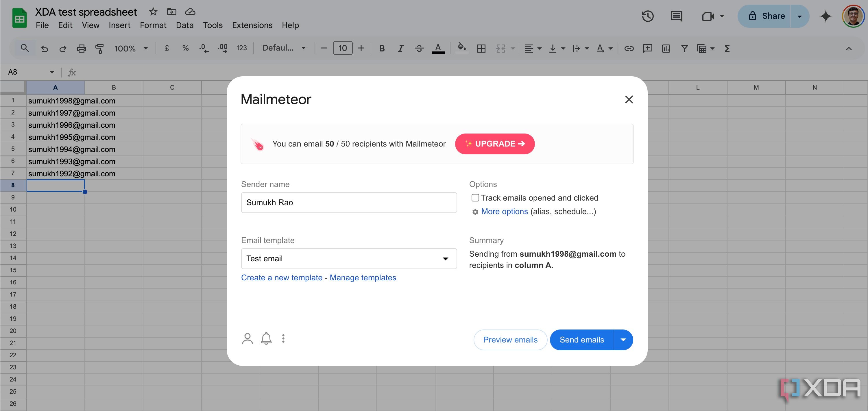Check cloud save status icon
868x411 pixels.
pyautogui.click(x=190, y=12)
